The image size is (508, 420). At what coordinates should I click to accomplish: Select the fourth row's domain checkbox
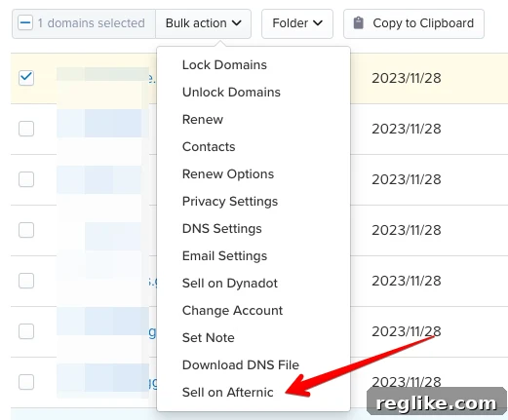[26, 230]
